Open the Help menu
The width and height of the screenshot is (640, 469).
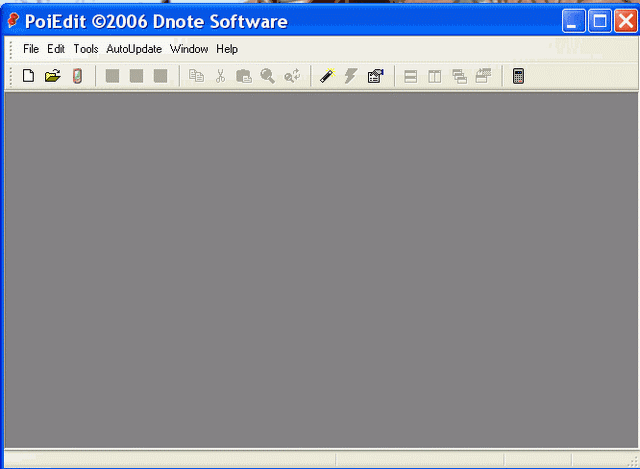(227, 49)
